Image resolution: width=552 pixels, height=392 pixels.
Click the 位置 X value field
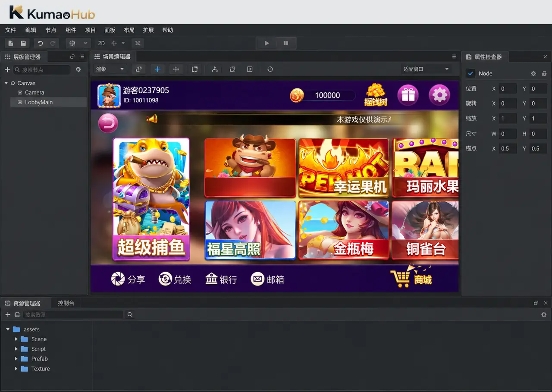pyautogui.click(x=508, y=89)
